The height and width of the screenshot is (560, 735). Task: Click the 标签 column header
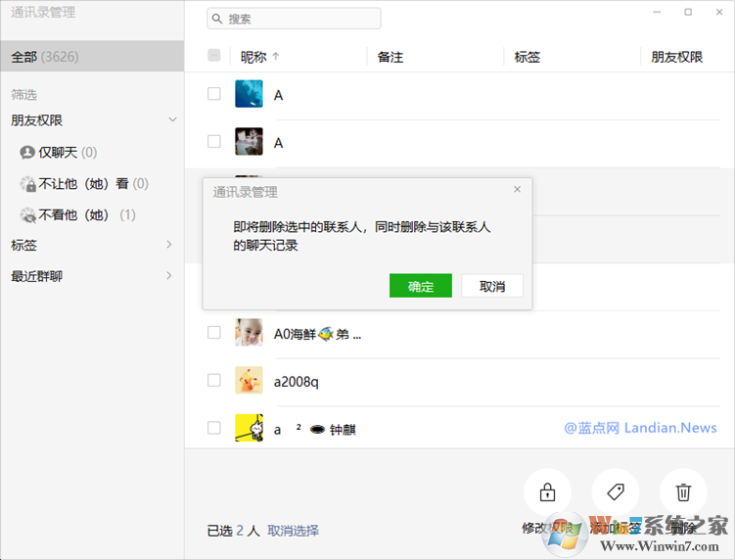528,57
